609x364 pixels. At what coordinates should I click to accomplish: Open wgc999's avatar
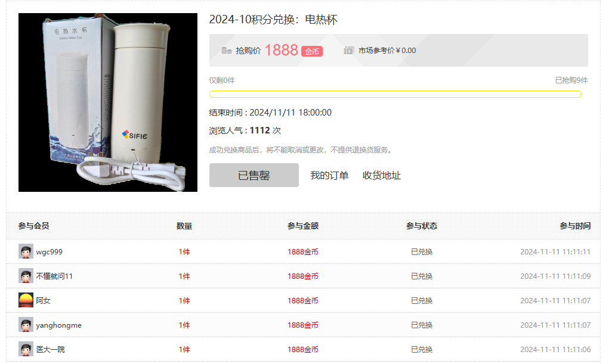(26, 251)
